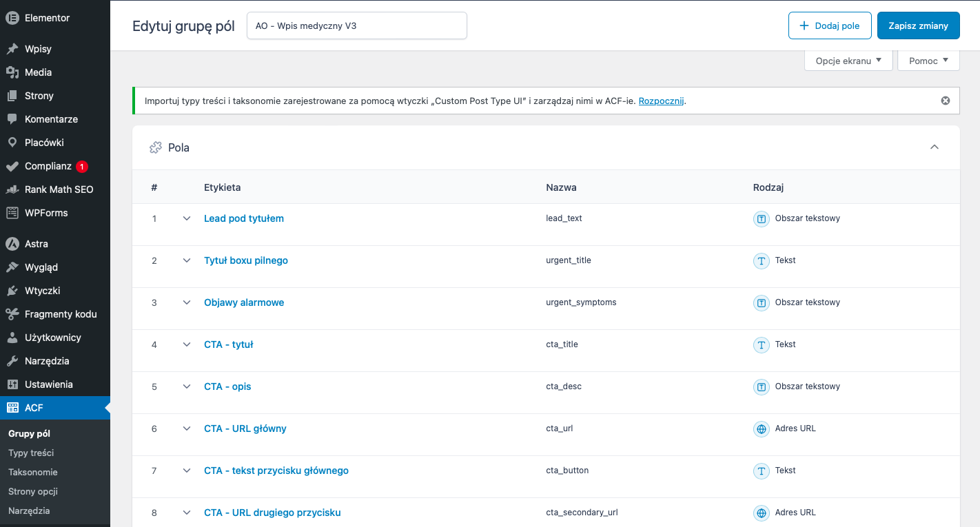Screen dimensions: 980x527
Task: Select the cta_desc field name
Action: pos(564,386)
